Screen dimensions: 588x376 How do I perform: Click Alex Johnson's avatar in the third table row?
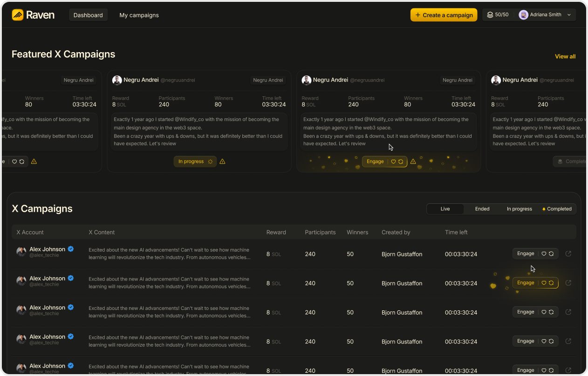[x=21, y=310]
